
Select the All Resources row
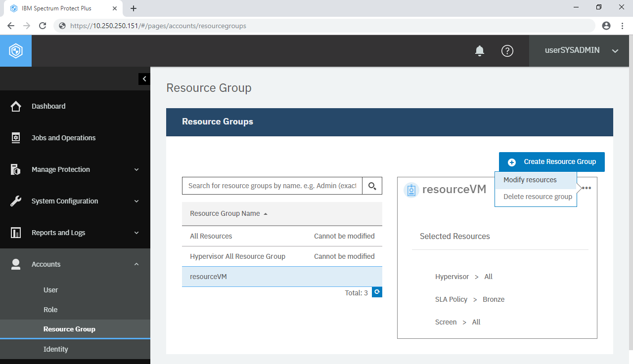coord(282,236)
